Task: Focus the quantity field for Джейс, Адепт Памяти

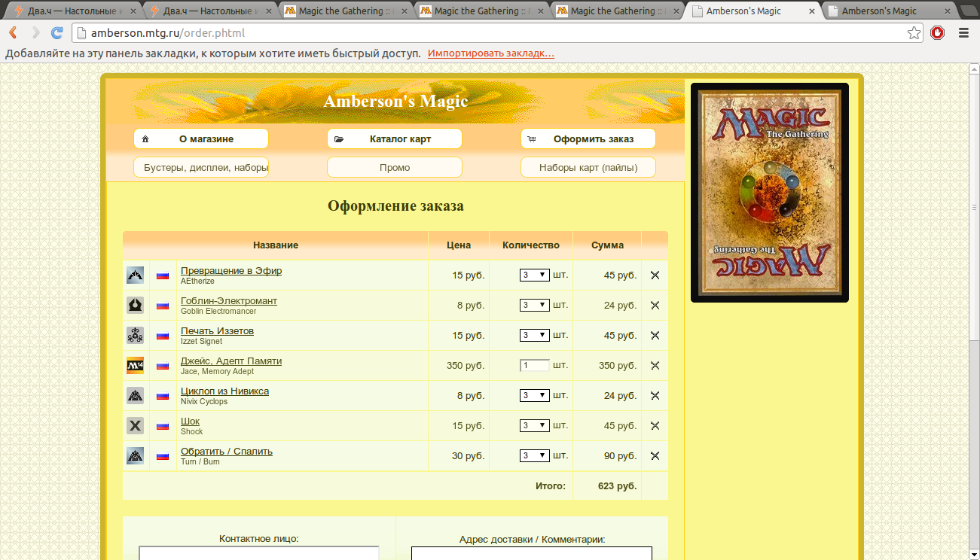Action: tap(534, 366)
